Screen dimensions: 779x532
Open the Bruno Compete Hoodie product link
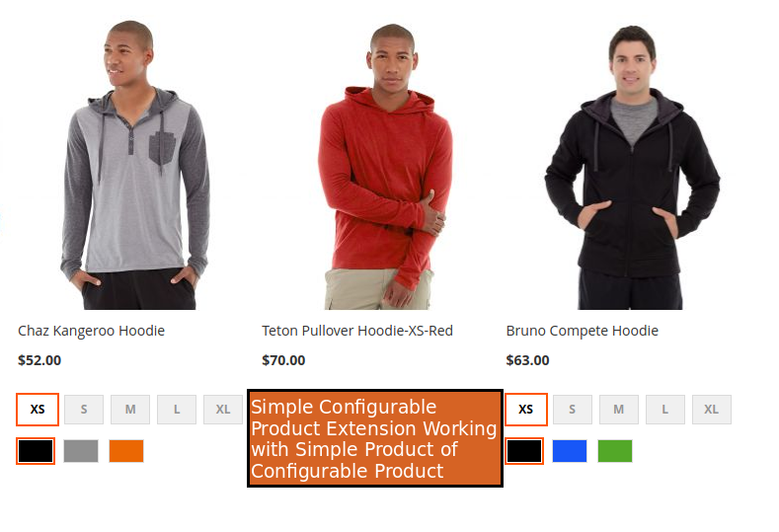click(x=583, y=331)
